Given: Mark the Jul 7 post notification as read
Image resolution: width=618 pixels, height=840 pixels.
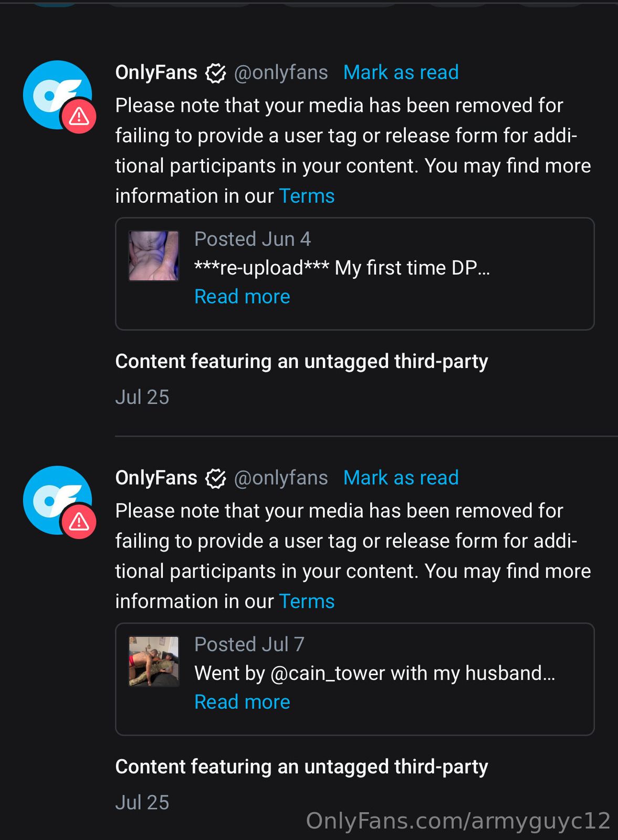Looking at the screenshot, I should point(401,478).
